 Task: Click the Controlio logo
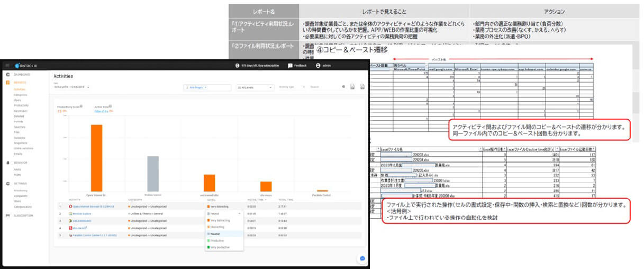point(26,66)
